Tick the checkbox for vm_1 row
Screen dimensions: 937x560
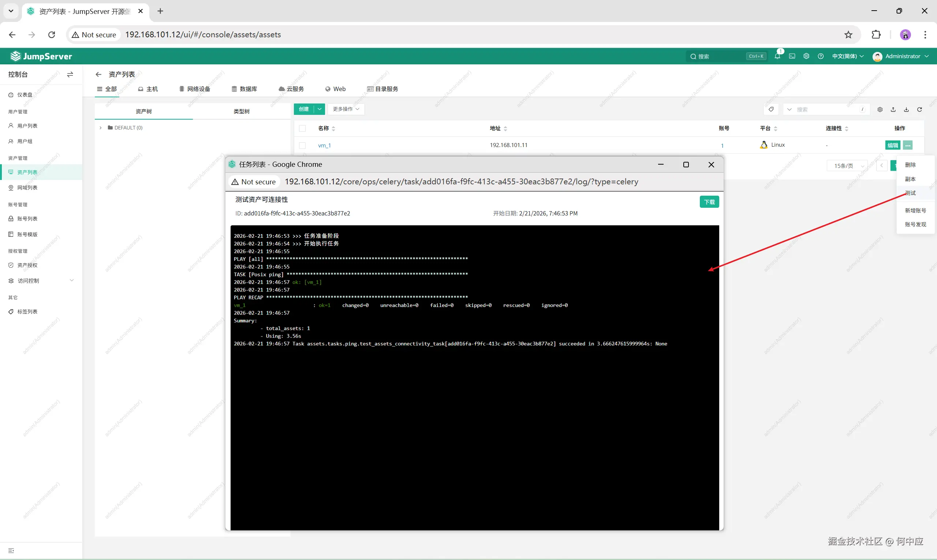[302, 146]
